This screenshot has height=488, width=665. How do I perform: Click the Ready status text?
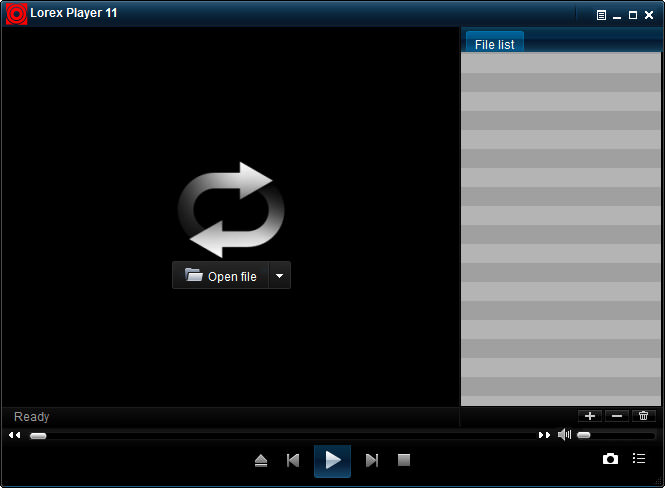(31, 417)
